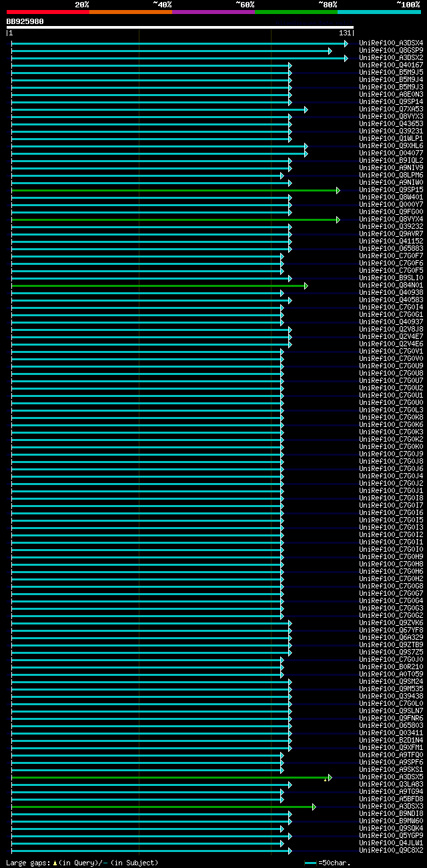Select the UniRef100_Q43653 label
This screenshot has width=427, height=868.
click(391, 124)
